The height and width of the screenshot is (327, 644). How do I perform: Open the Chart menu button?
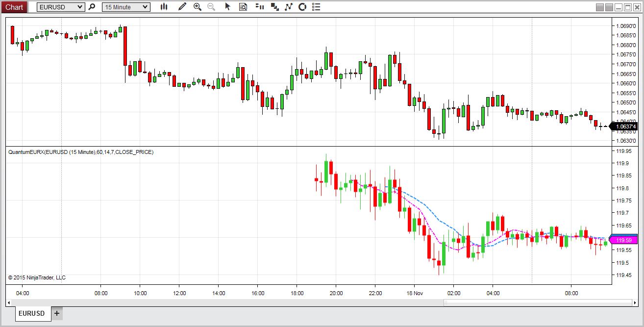click(x=14, y=7)
